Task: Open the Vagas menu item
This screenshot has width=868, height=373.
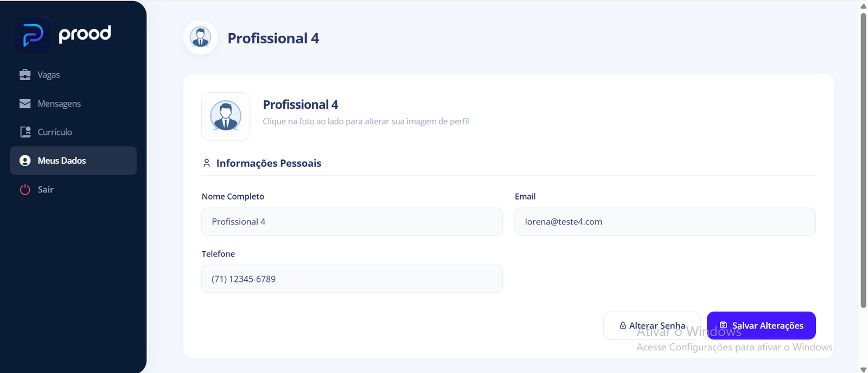Action: tap(73, 75)
